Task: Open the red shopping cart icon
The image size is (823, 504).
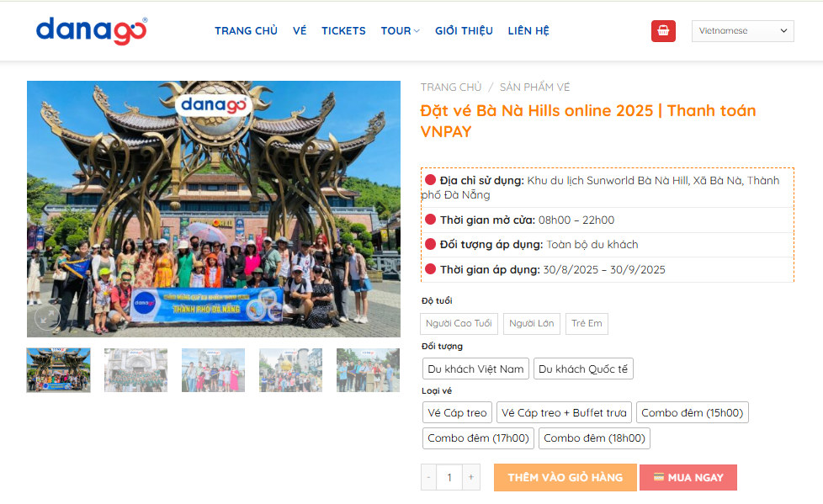Action: 663,31
